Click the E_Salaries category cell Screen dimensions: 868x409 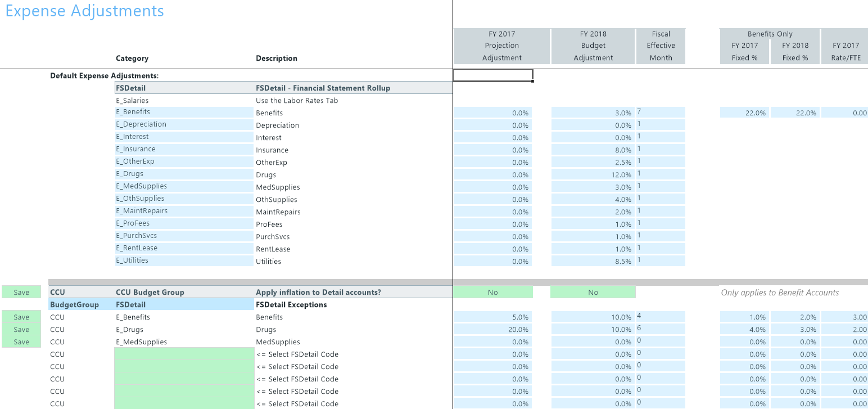(x=184, y=100)
